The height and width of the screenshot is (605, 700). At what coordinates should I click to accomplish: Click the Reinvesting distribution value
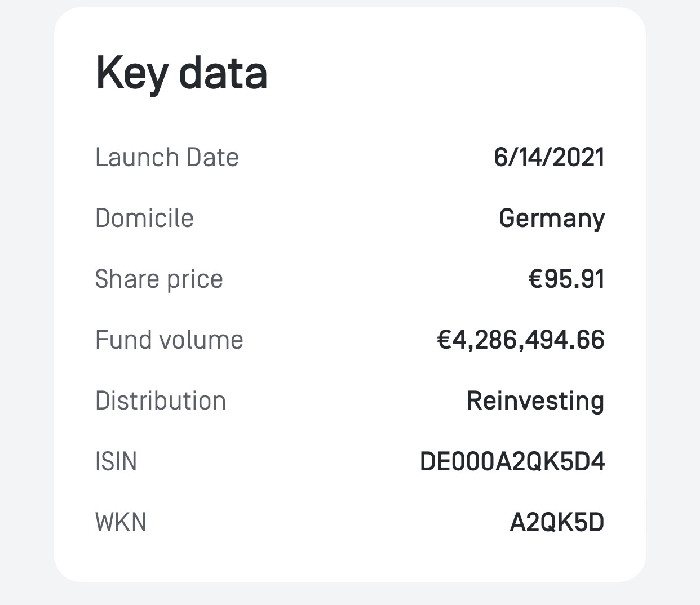pyautogui.click(x=535, y=402)
